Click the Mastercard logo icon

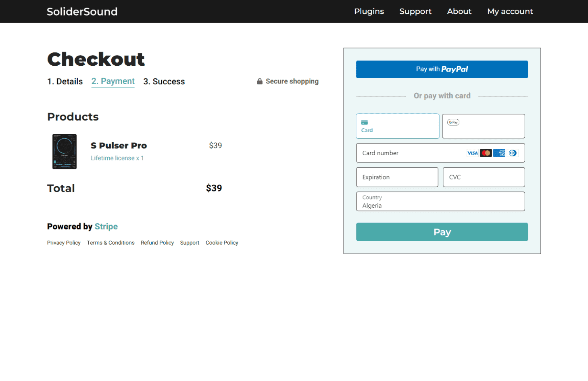(x=486, y=153)
